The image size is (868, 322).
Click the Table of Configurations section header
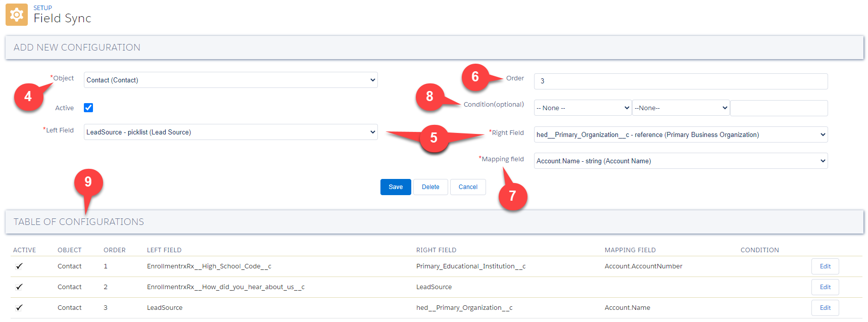pos(79,222)
